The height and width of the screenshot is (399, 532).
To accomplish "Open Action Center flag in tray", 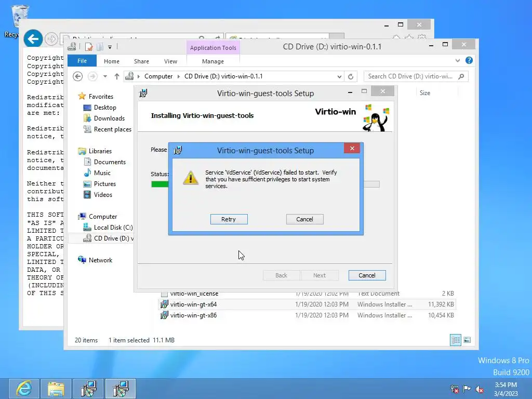I will coord(467,389).
